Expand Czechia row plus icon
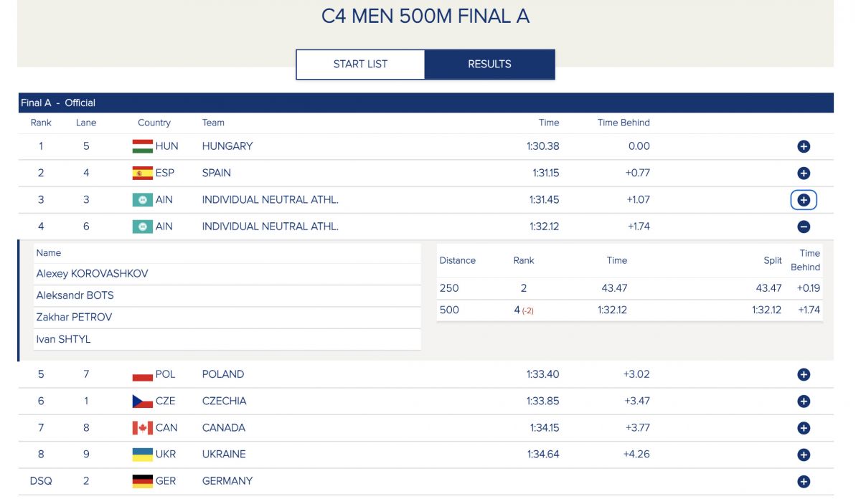The image size is (861, 504). coord(804,401)
